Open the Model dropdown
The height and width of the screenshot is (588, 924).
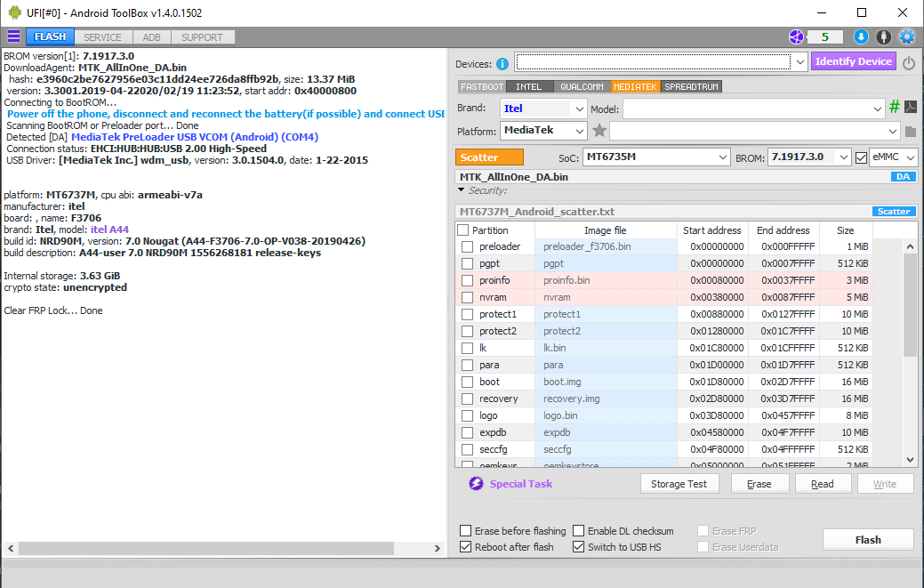coord(878,109)
